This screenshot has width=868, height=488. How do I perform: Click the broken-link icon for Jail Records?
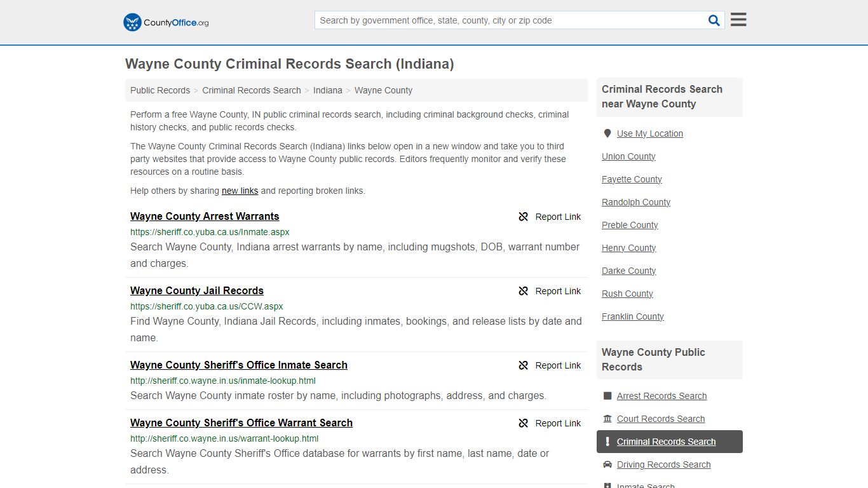[524, 291]
